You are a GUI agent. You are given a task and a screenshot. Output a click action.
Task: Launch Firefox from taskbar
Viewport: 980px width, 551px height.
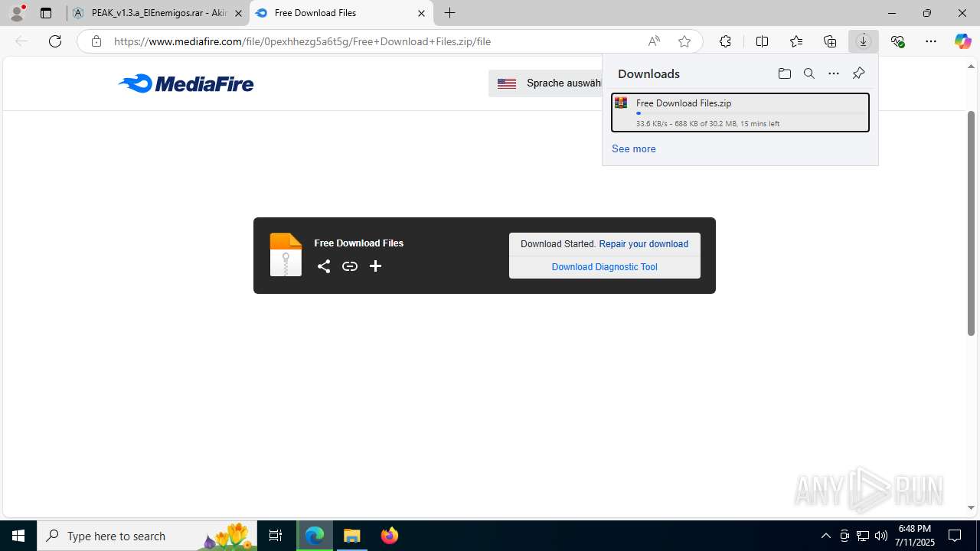(x=390, y=536)
